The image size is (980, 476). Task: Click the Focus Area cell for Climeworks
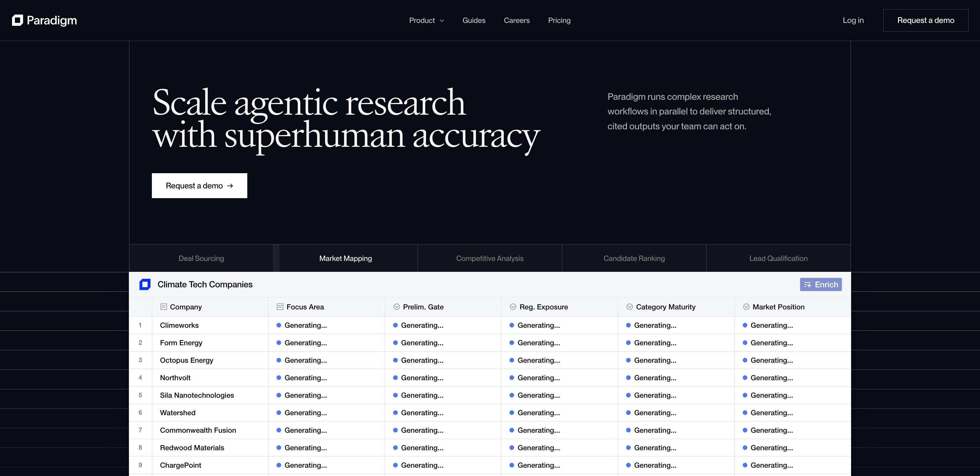point(326,325)
